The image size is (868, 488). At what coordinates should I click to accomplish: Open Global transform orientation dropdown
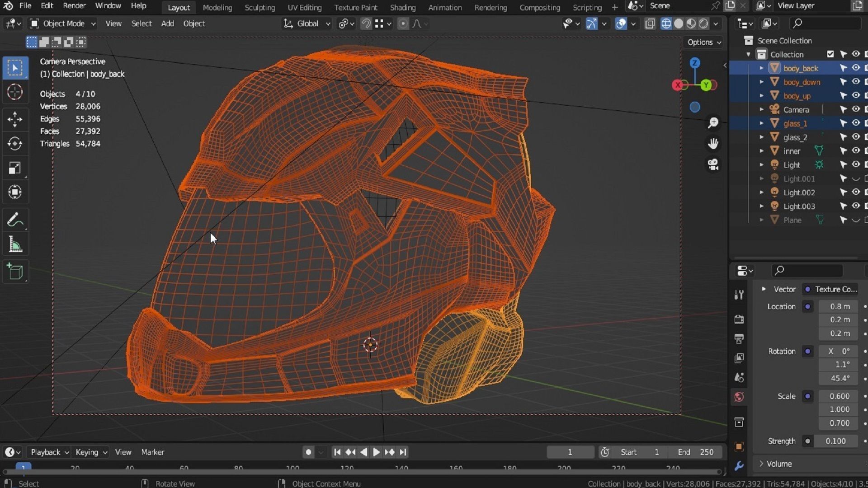[x=307, y=23]
